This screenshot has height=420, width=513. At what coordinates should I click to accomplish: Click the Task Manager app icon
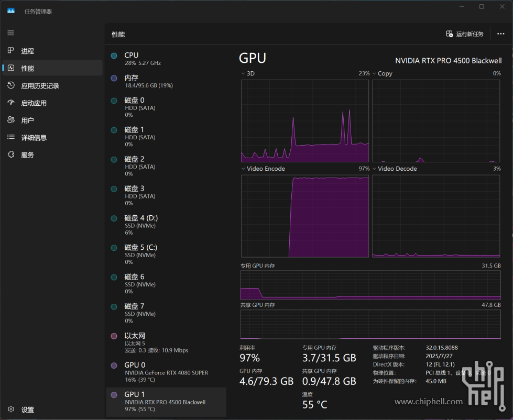[x=11, y=11]
